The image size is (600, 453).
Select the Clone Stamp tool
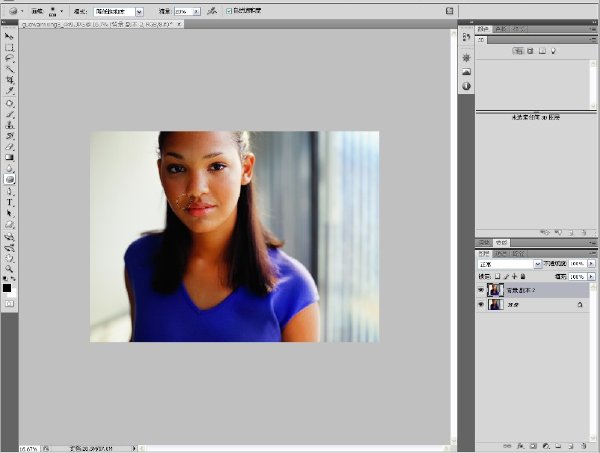(9, 125)
